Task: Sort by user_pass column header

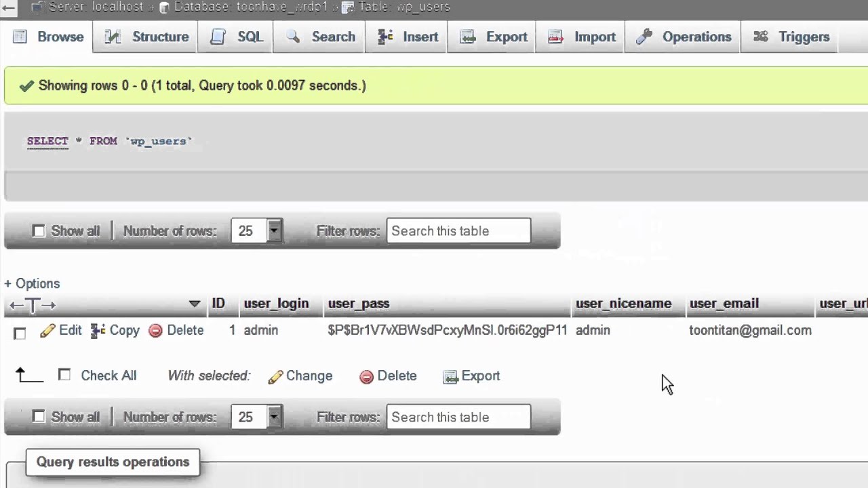Action: point(359,304)
